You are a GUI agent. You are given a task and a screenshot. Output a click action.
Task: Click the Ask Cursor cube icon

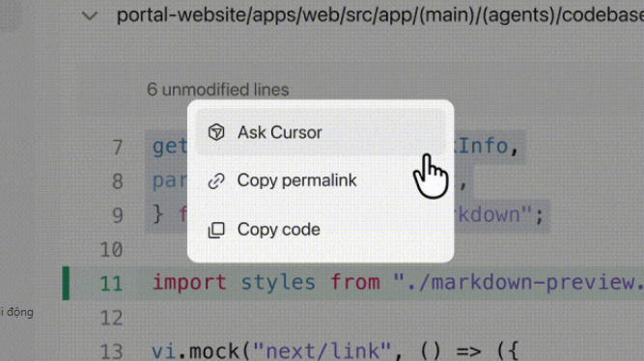coord(216,132)
